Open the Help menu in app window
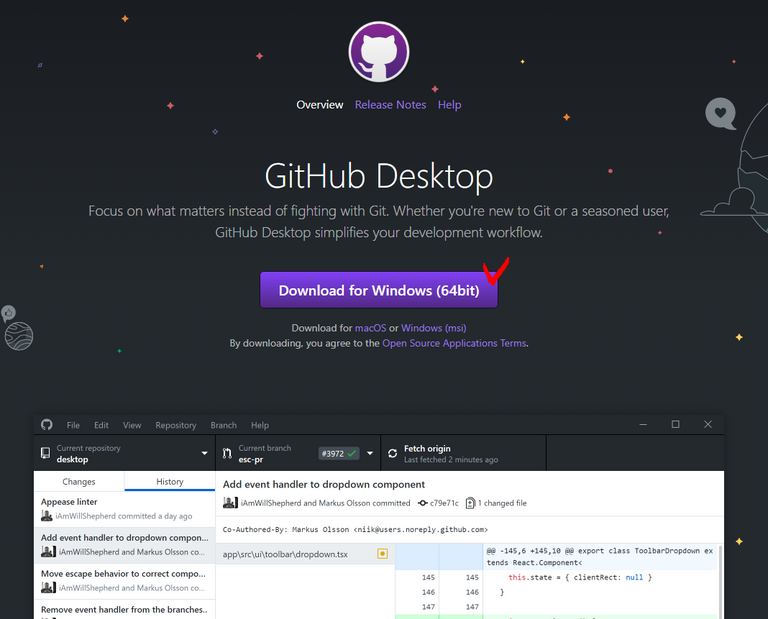 260,425
